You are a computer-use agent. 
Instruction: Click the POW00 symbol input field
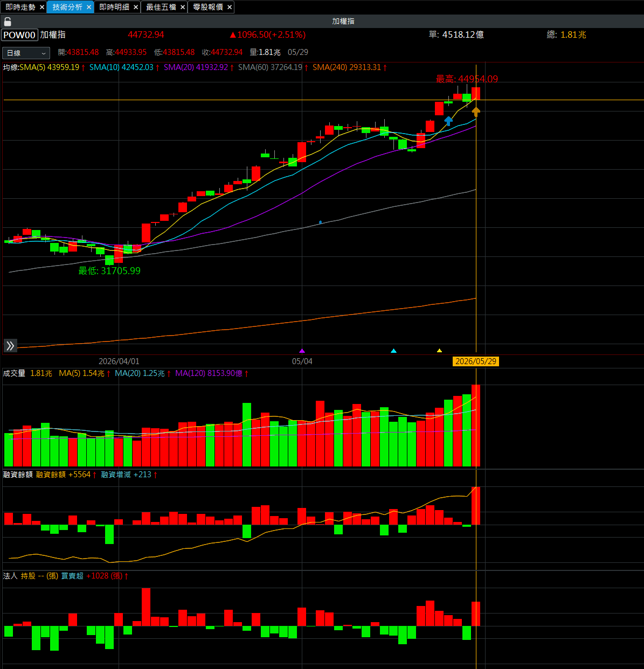(x=19, y=35)
